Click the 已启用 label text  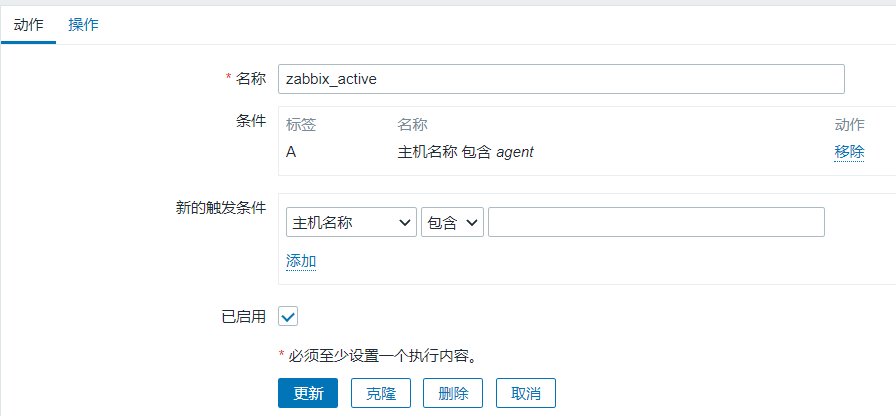[x=243, y=316]
